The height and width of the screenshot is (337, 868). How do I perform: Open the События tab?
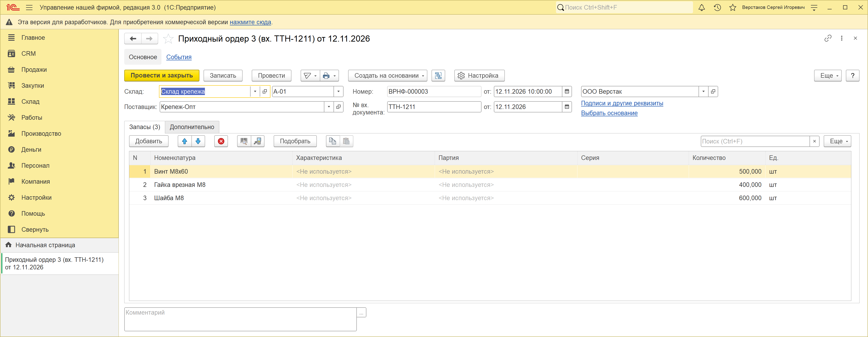[x=179, y=57]
